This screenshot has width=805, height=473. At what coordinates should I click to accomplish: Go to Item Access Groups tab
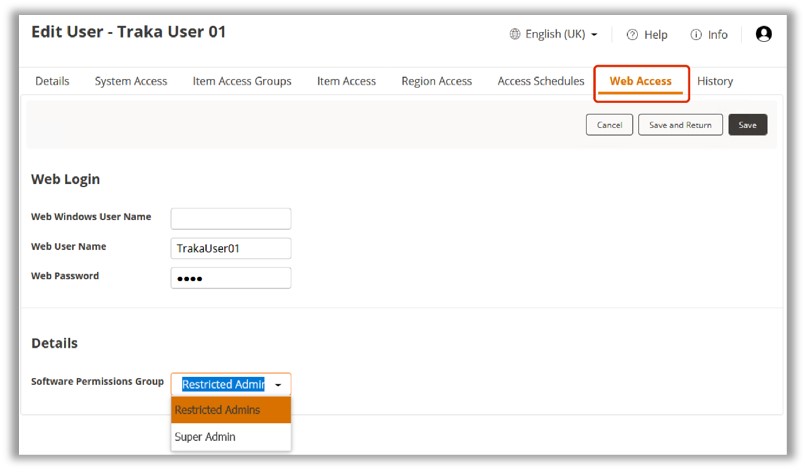tap(242, 81)
